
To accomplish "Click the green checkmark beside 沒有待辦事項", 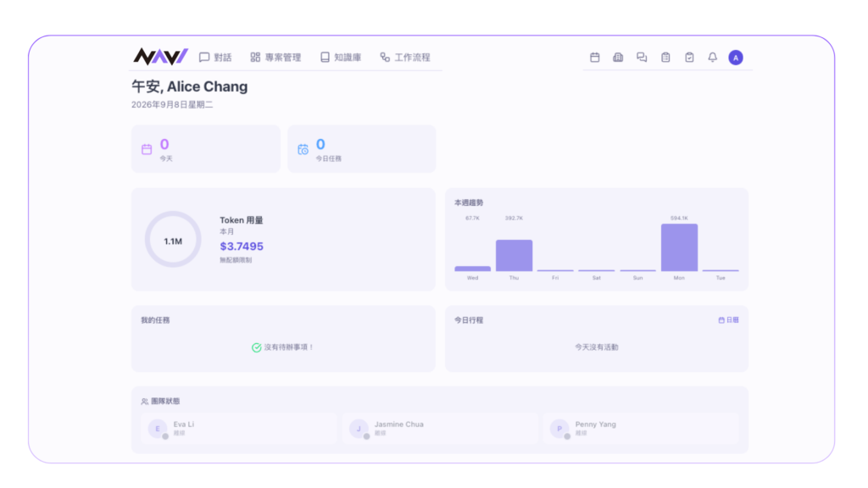I will point(256,347).
